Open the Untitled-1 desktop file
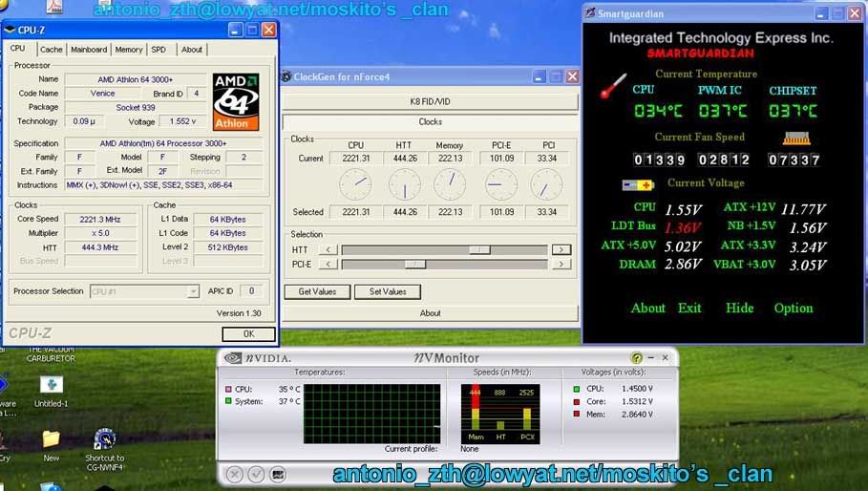 point(51,385)
